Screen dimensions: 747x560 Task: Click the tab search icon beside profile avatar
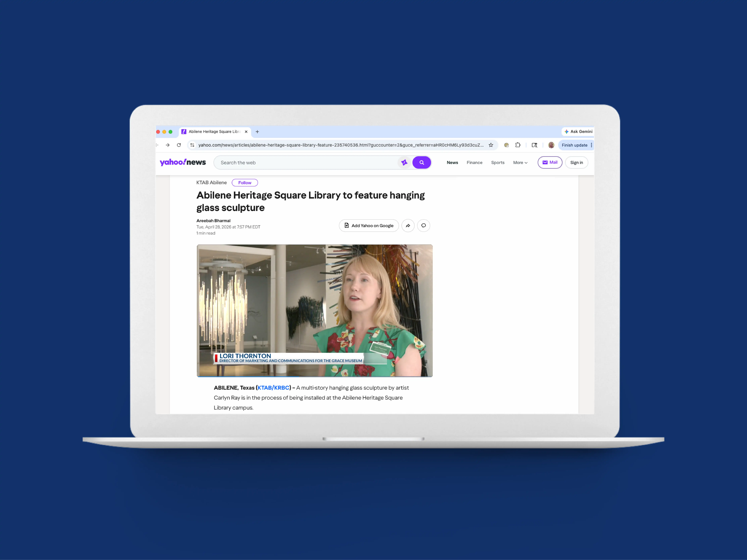click(x=534, y=145)
